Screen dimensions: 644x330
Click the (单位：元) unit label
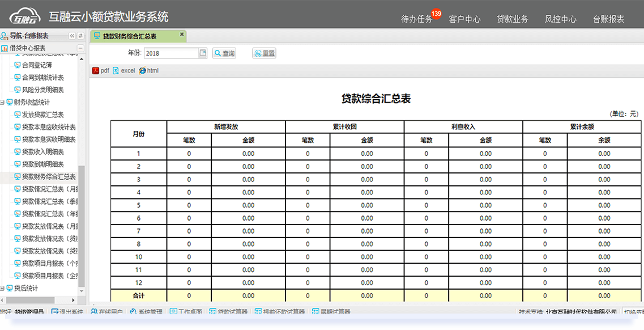(624, 114)
